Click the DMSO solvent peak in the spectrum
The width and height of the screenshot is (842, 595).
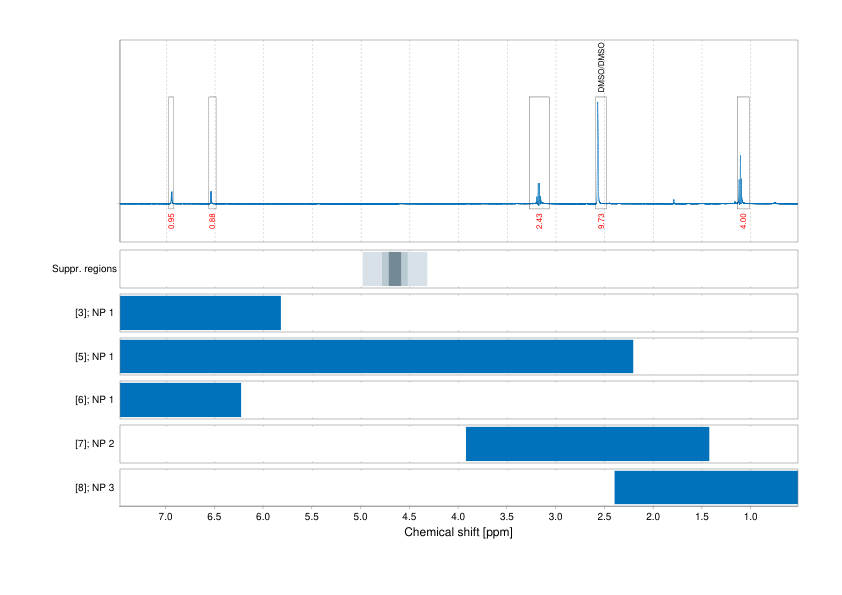click(x=599, y=150)
